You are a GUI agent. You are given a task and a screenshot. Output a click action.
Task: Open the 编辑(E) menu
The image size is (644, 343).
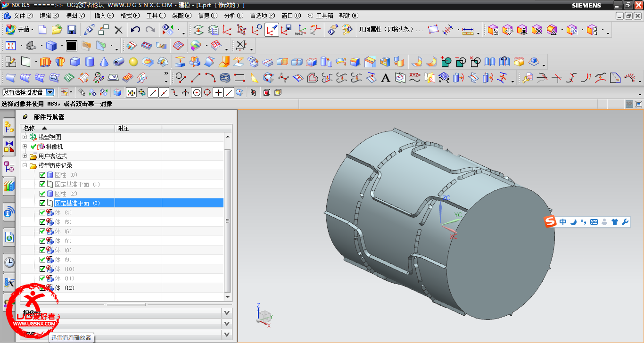[50, 16]
